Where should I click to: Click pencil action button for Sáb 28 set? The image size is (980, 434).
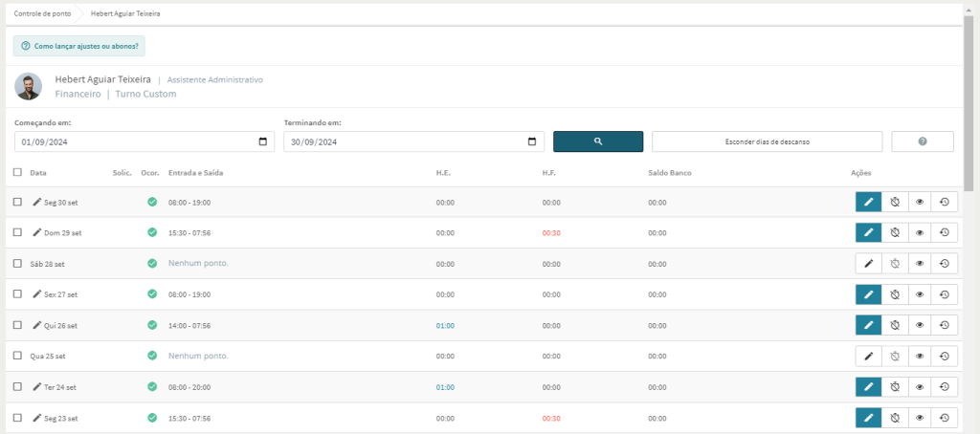(x=868, y=264)
